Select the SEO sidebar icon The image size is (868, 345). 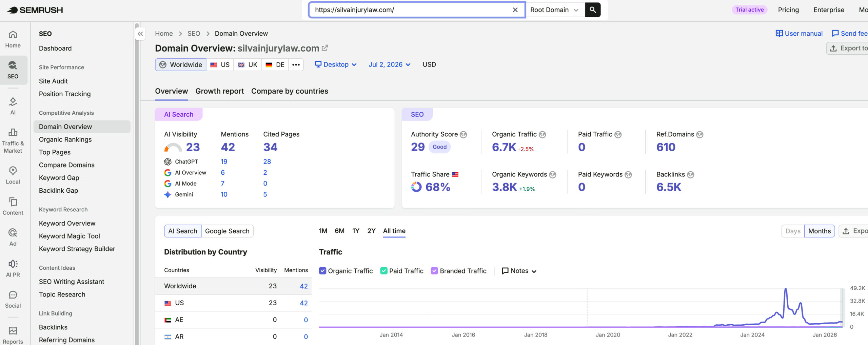click(13, 70)
